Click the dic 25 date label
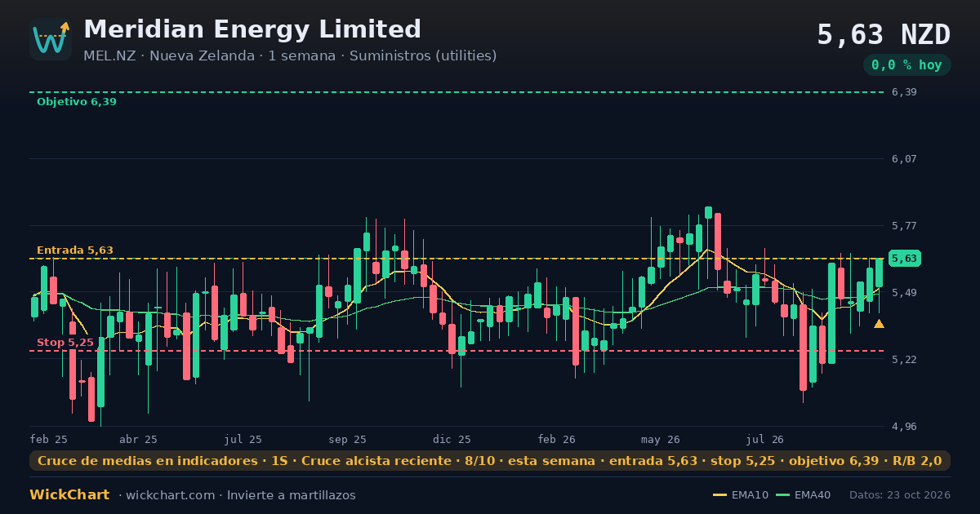The height and width of the screenshot is (514, 980). [452, 439]
